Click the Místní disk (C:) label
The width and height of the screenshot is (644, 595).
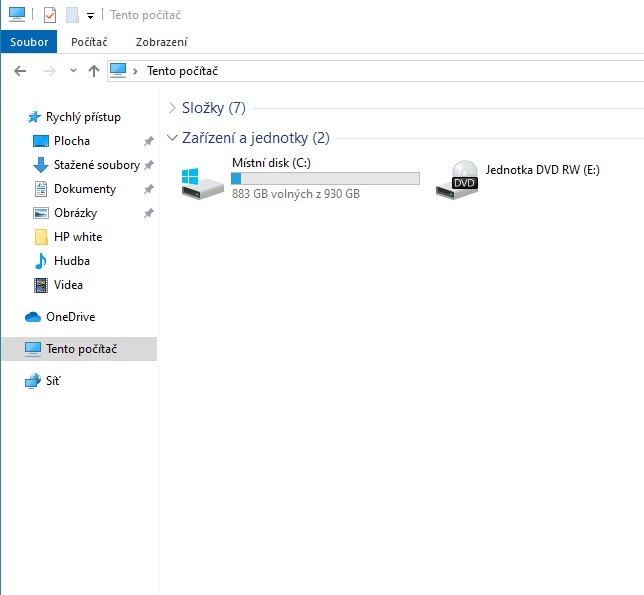[x=271, y=163]
